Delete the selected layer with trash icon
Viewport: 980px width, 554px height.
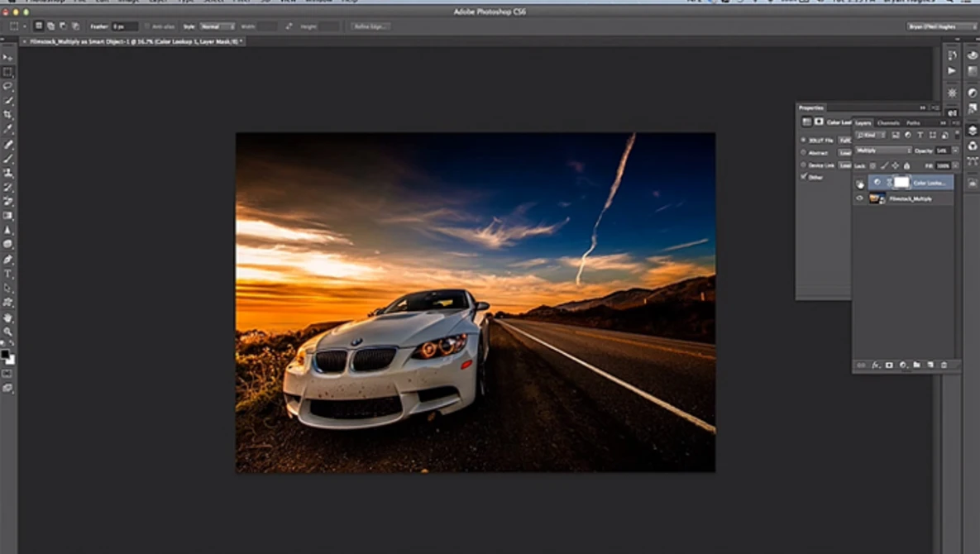tap(944, 365)
